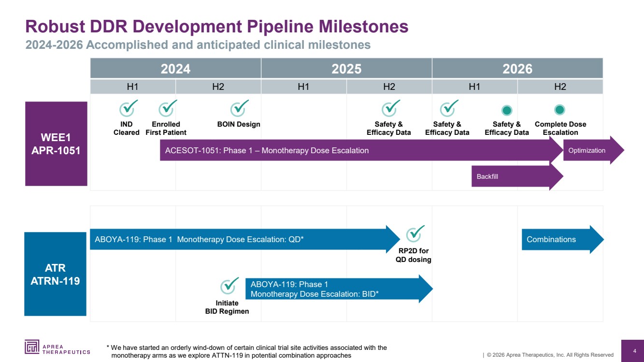Click the Aprea Therapeutics logo
644x362 pixels.
click(57, 348)
